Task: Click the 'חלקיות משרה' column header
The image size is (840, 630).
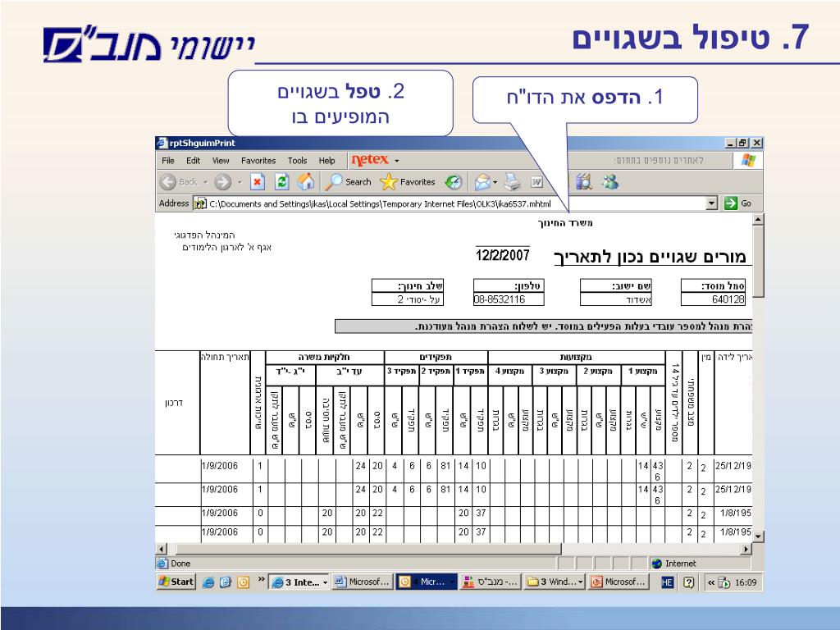Action: (324, 357)
